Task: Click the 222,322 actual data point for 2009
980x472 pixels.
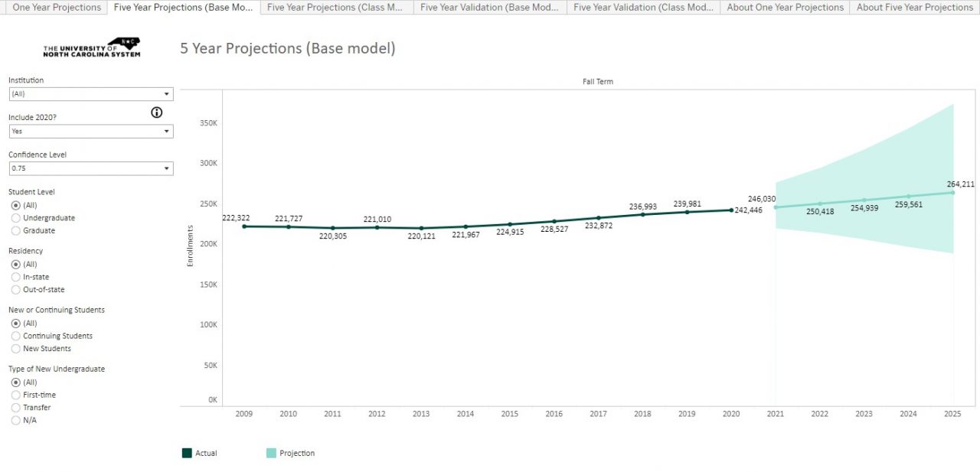Action: [x=244, y=227]
